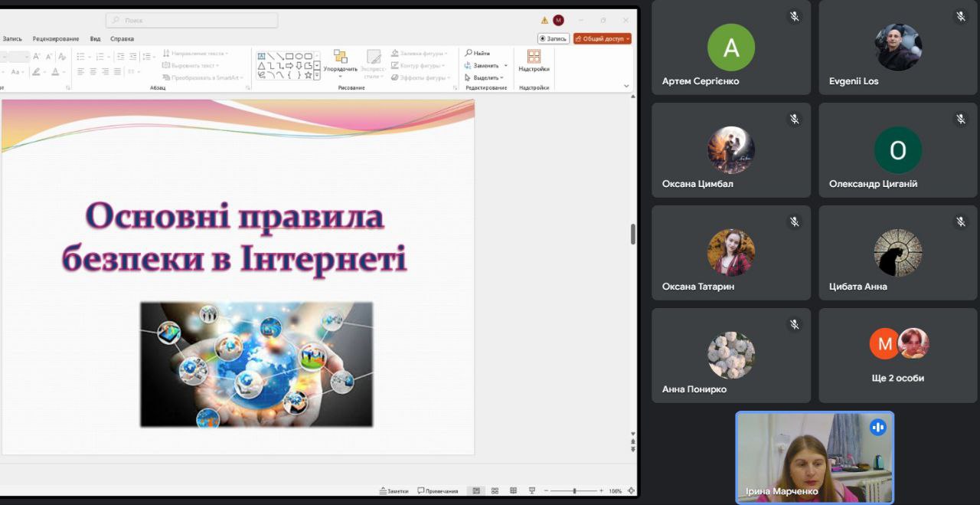Decrease list indent level
The height and width of the screenshot is (505, 980).
pyautogui.click(x=121, y=56)
